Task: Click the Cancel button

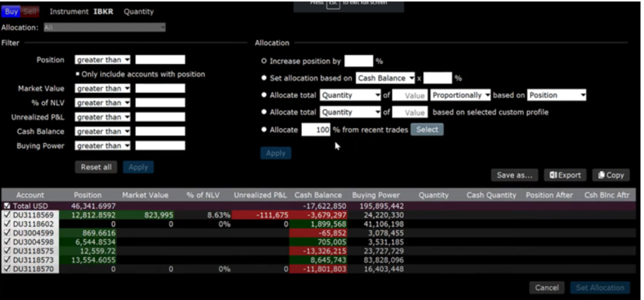Action: tap(547, 287)
